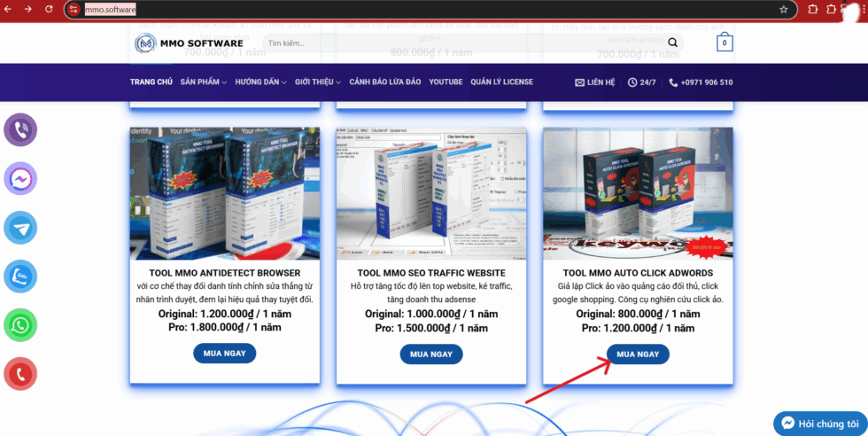Image resolution: width=868 pixels, height=436 pixels.
Task: Open the TRANG CHỦ menu item
Action: pyautogui.click(x=151, y=82)
